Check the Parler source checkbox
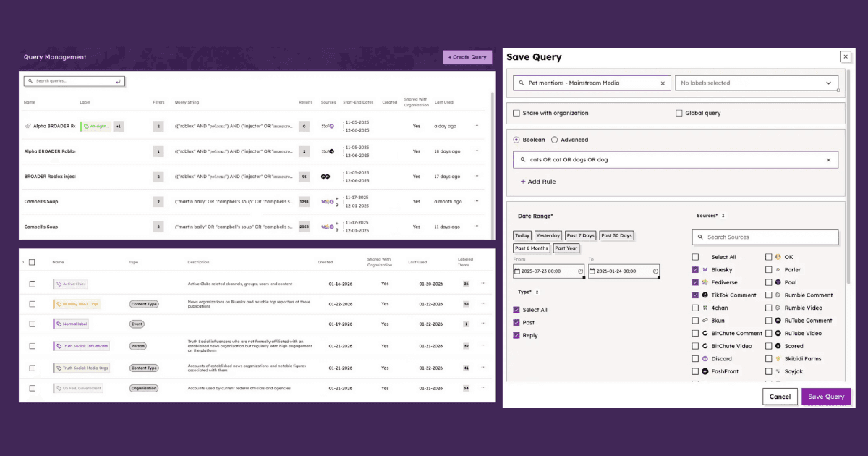Image resolution: width=868 pixels, height=456 pixels. click(x=769, y=270)
